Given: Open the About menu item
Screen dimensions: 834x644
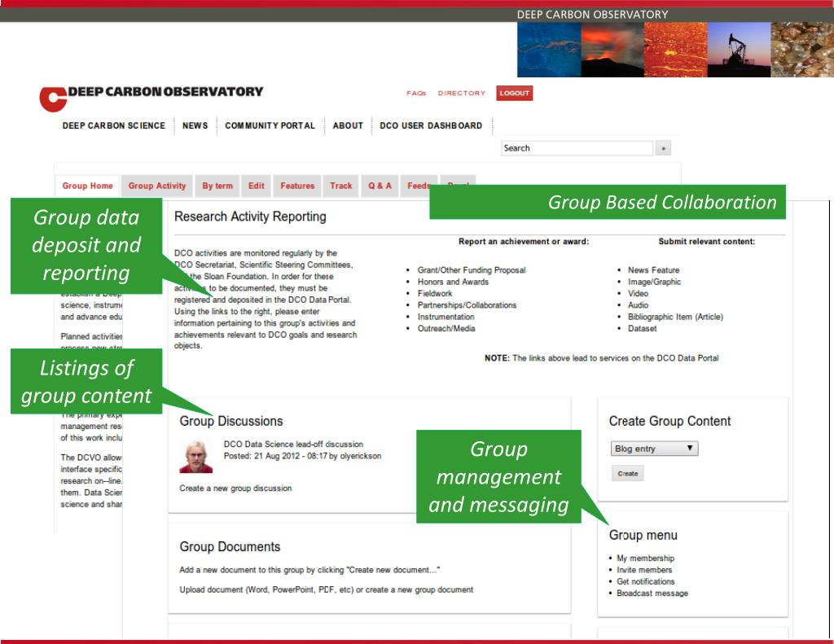Looking at the screenshot, I should (348, 125).
